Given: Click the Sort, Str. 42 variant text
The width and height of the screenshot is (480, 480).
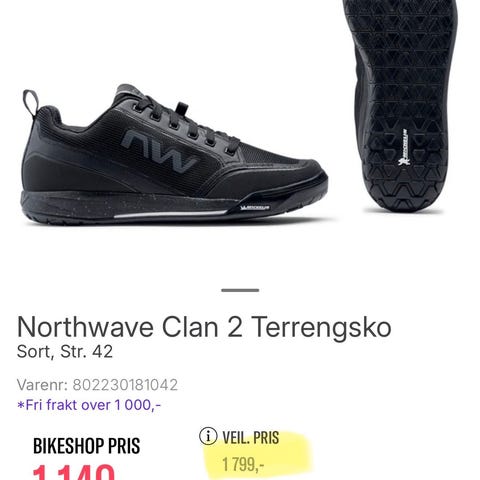Looking at the screenshot, I should point(65,351).
